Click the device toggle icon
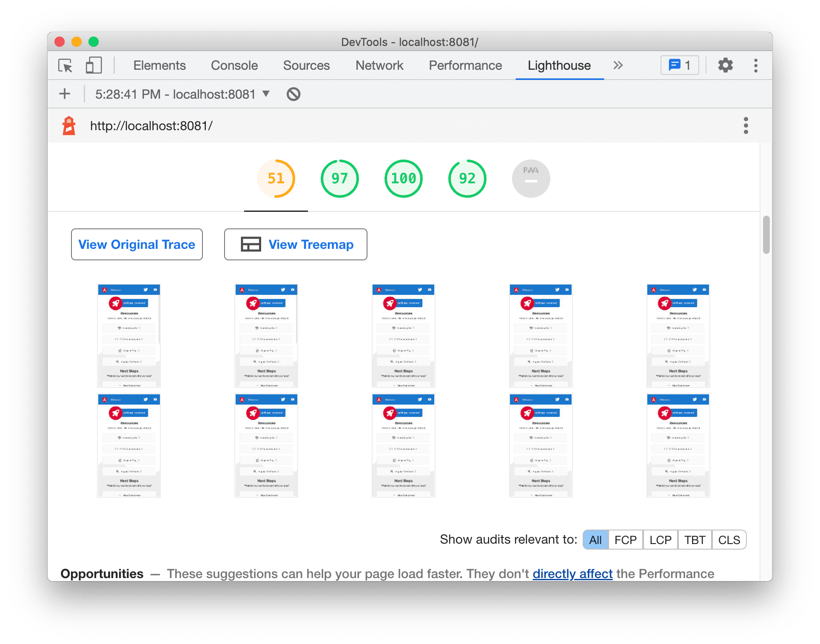Screen dimensions: 820x644 point(93,65)
